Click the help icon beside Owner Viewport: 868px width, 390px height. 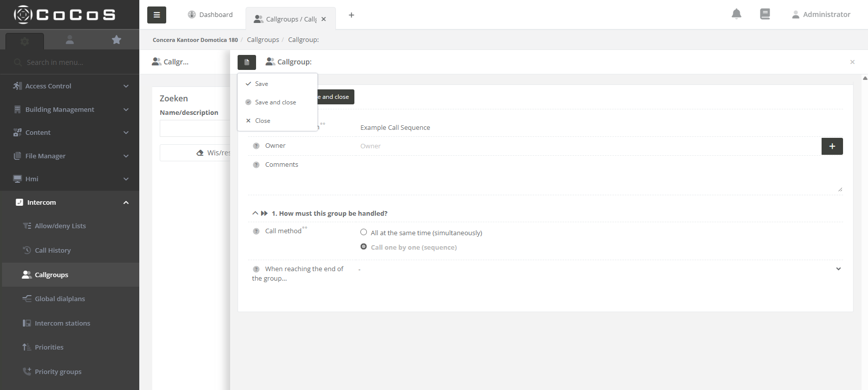point(256,146)
